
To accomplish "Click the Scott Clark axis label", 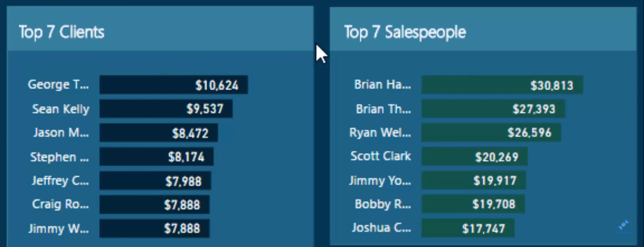I will [x=380, y=156].
